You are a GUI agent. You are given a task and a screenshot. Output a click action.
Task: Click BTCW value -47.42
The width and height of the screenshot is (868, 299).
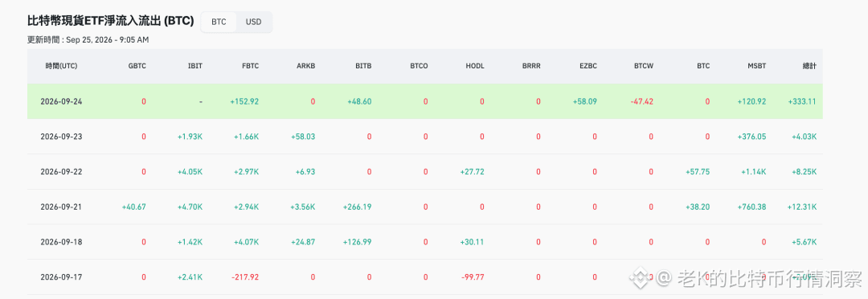(641, 101)
